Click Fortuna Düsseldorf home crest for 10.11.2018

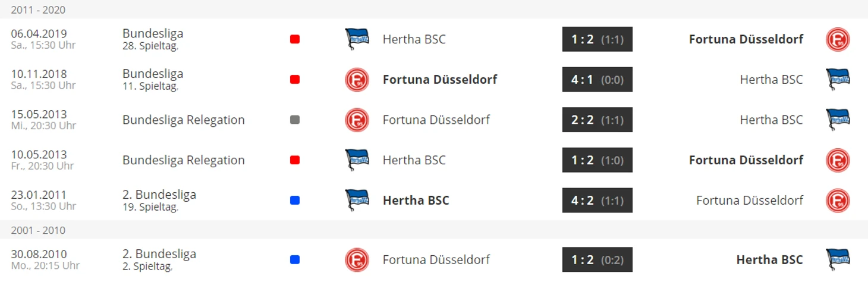pyautogui.click(x=357, y=80)
